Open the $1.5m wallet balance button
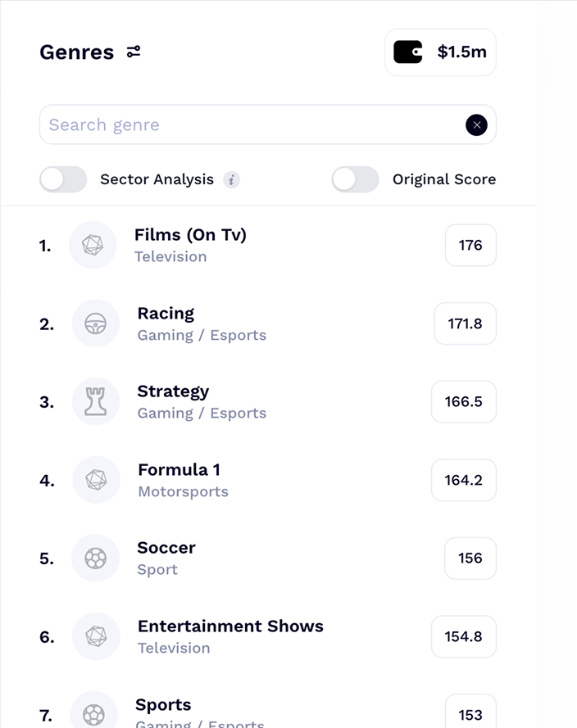Viewport: 577px width, 728px height. click(440, 52)
